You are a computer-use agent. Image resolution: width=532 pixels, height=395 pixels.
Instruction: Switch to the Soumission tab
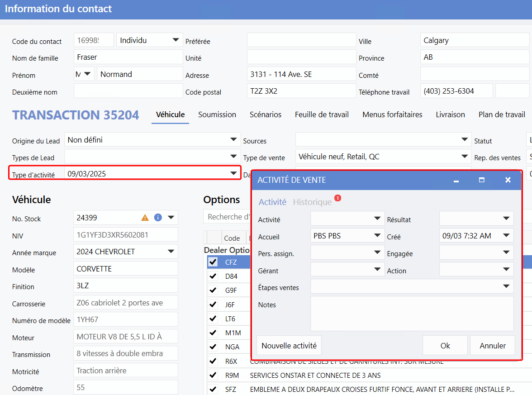(217, 115)
